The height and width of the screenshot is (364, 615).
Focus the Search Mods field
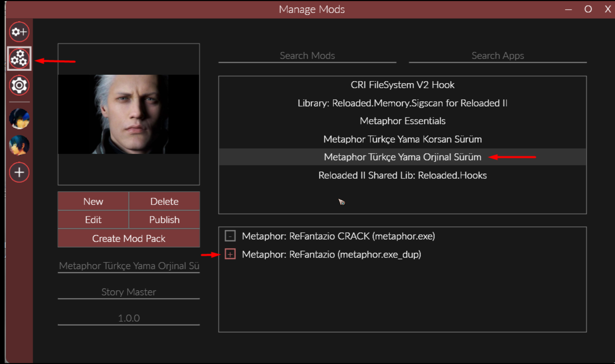pos(307,56)
